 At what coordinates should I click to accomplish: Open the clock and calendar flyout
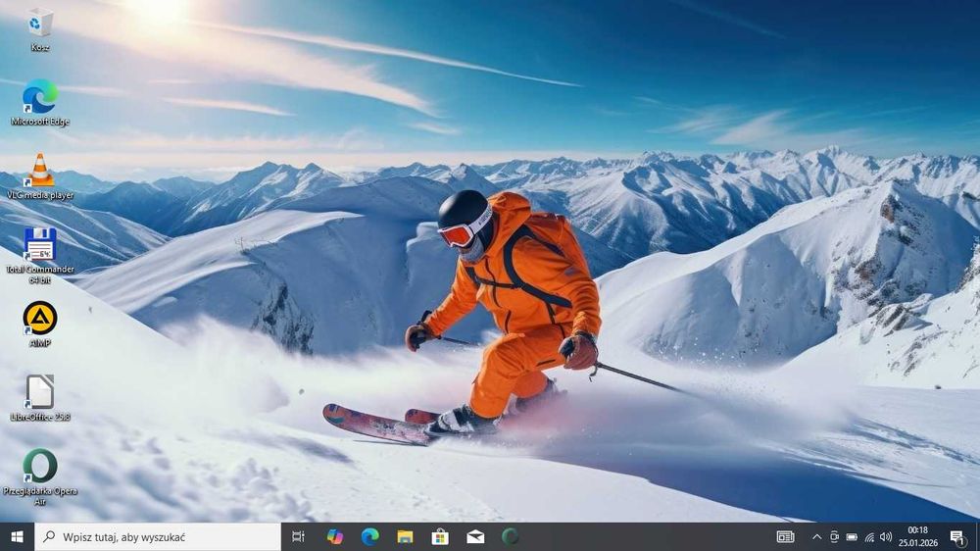(918, 536)
